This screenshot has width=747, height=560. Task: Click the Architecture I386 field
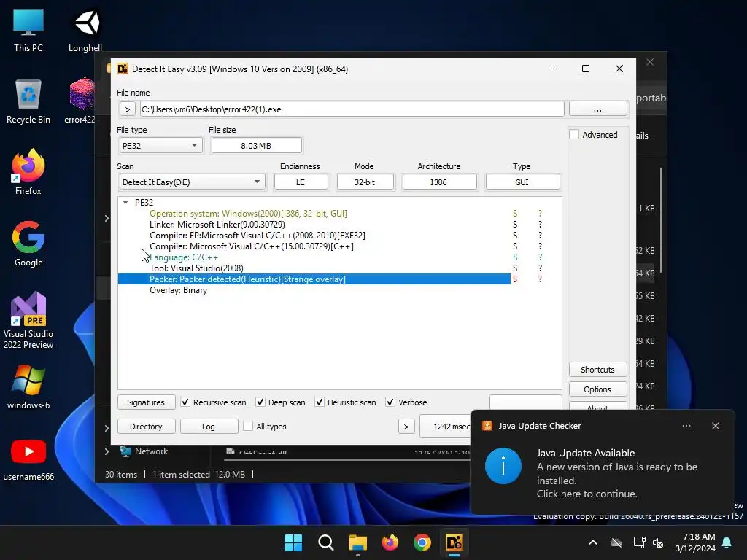click(438, 182)
